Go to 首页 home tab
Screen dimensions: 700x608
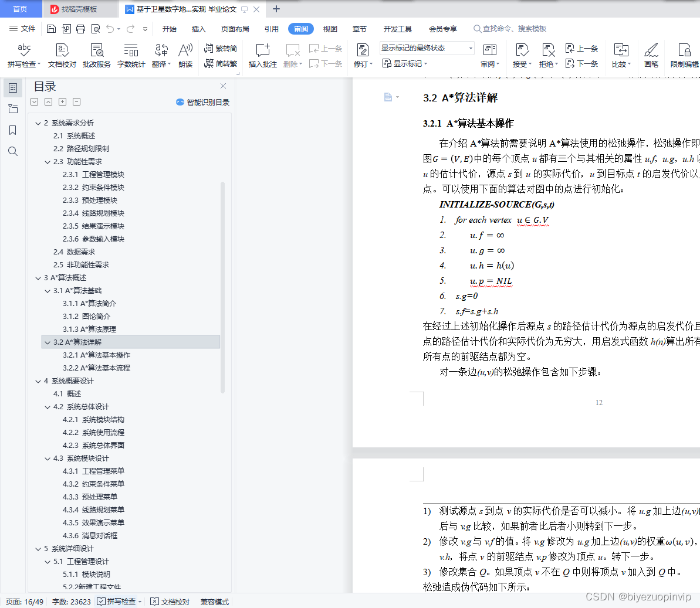click(20, 9)
